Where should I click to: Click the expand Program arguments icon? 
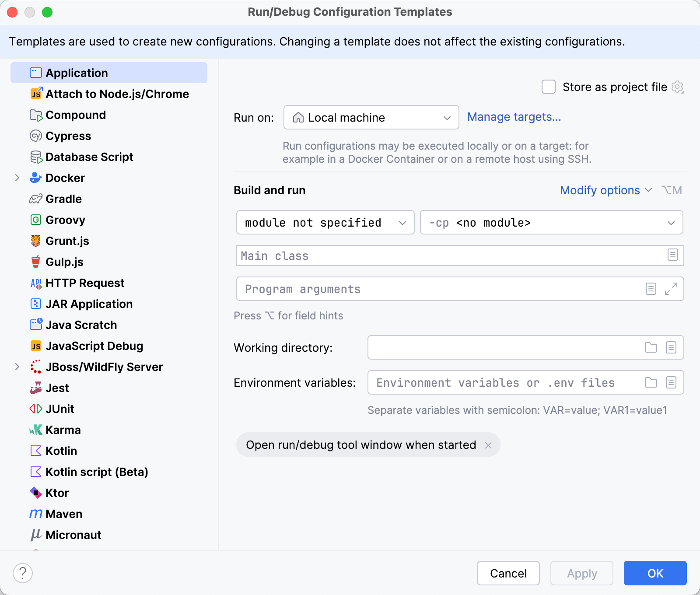671,289
